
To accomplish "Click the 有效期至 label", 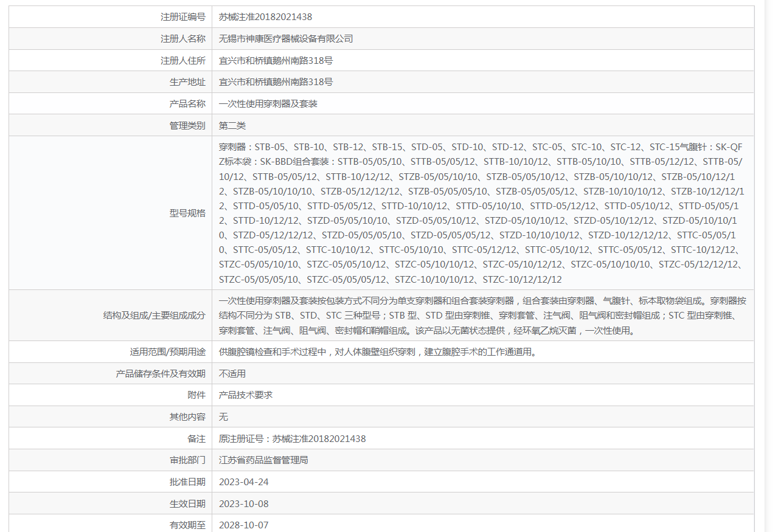I will tap(187, 525).
